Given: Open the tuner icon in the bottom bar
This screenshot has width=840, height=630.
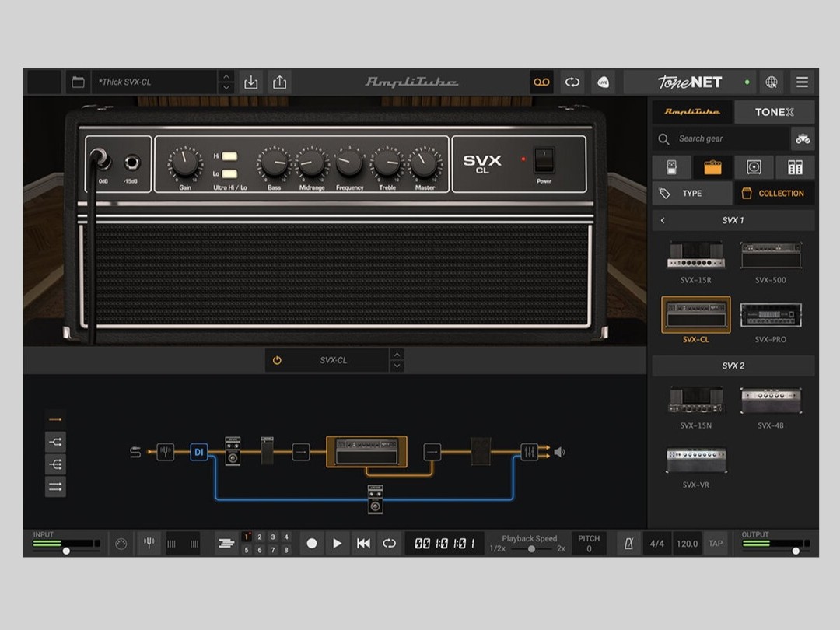Looking at the screenshot, I should (x=149, y=543).
